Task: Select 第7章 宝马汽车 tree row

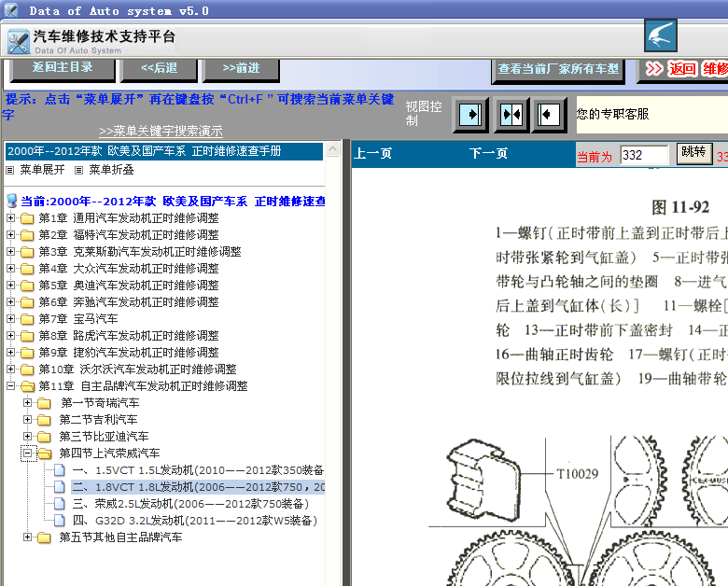Action: (x=78, y=319)
